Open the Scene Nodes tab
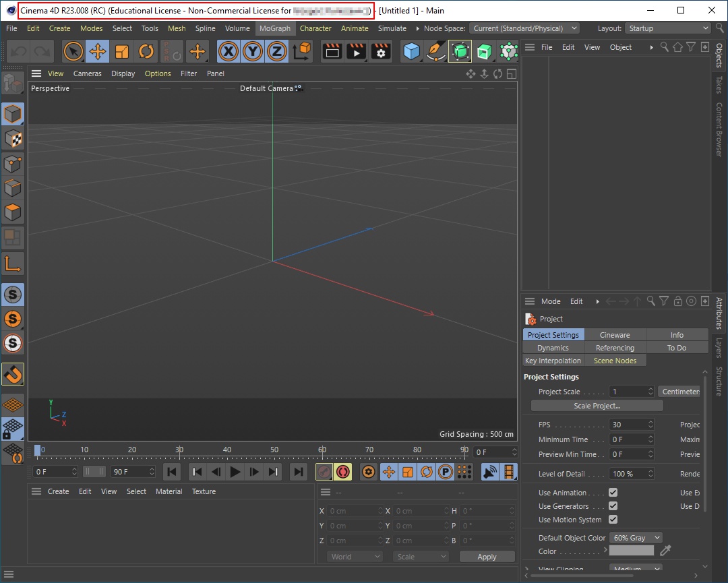This screenshot has height=583, width=728. tap(615, 361)
